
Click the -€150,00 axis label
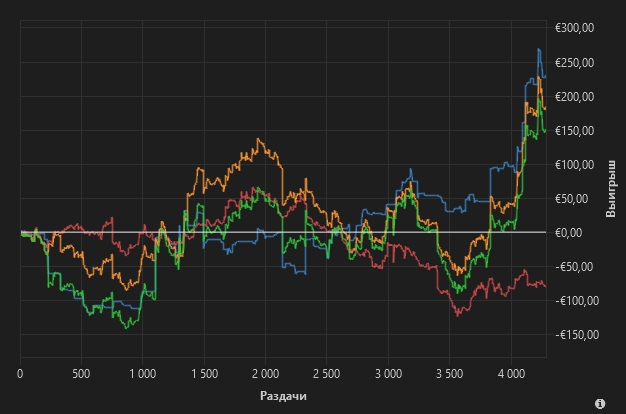[x=577, y=334]
